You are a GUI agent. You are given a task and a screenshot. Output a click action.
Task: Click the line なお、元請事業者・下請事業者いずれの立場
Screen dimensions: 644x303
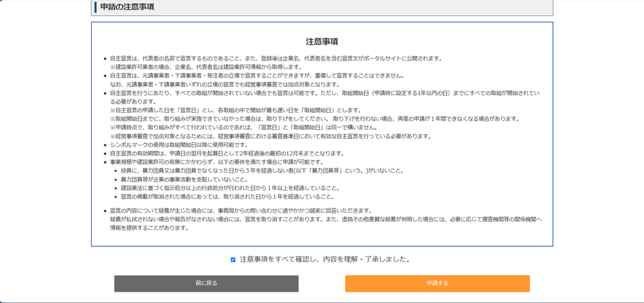tap(225, 84)
